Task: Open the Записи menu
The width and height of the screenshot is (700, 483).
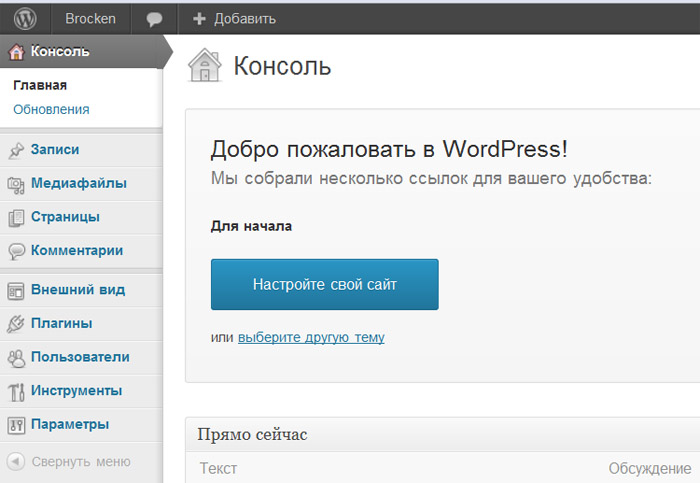Action: click(81, 150)
